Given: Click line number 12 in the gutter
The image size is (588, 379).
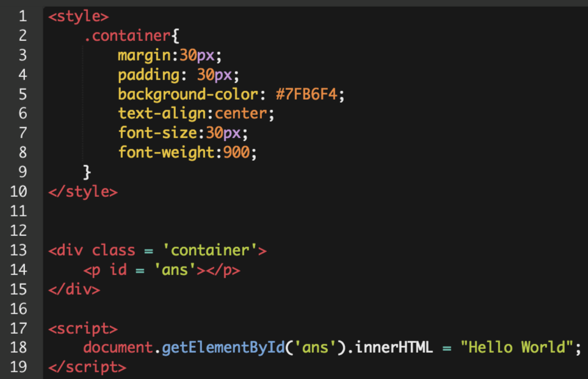Looking at the screenshot, I should coord(19,231).
